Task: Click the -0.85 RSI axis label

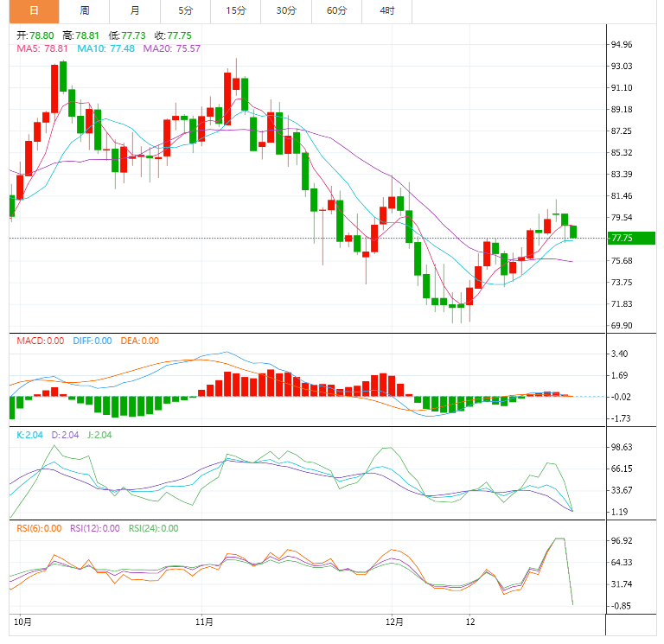Action: 621,606
